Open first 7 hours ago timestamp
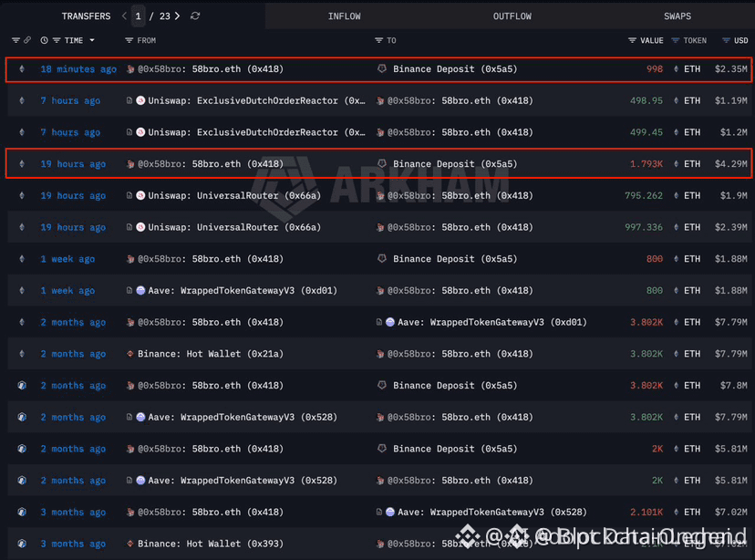Screen dimensions: 755x560 click(x=70, y=100)
